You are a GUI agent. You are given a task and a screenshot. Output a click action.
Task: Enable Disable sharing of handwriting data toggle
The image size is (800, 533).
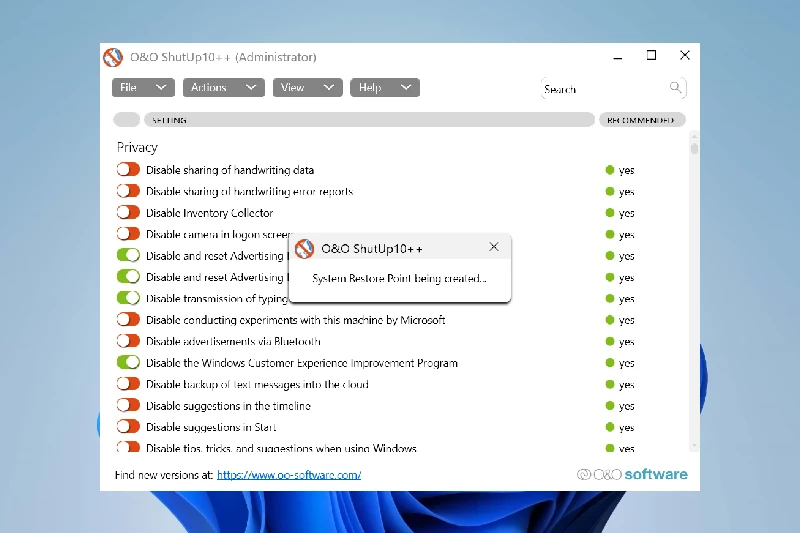tap(128, 170)
